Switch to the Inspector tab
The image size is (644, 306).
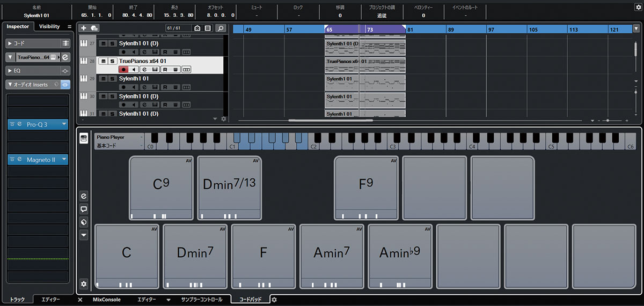(18, 26)
